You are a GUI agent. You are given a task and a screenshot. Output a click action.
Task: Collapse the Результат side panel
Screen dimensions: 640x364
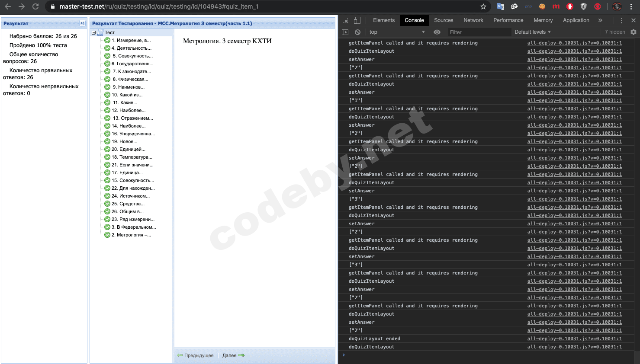82,23
